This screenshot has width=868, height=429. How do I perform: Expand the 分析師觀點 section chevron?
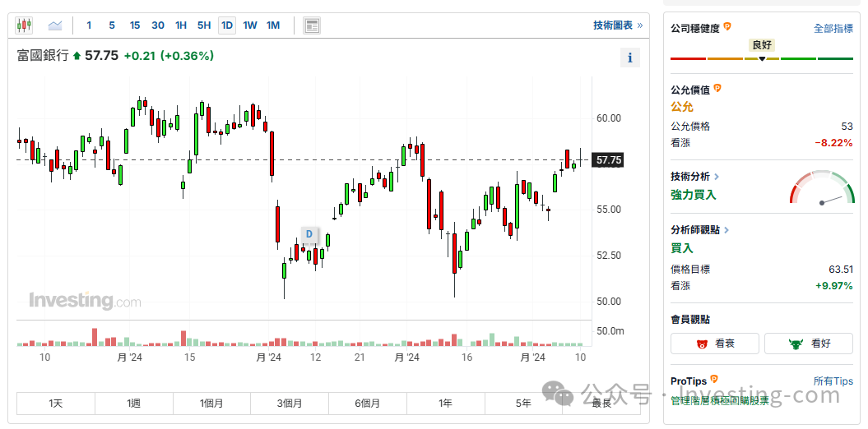tap(726, 230)
